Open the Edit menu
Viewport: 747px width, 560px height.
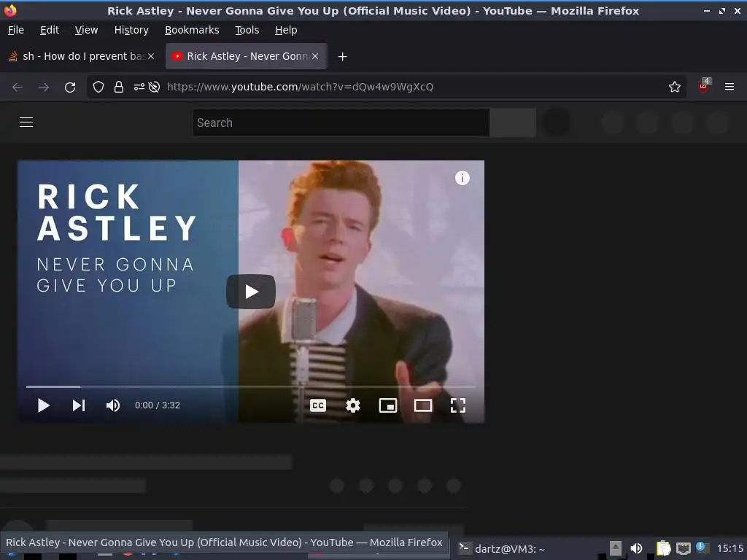(50, 30)
